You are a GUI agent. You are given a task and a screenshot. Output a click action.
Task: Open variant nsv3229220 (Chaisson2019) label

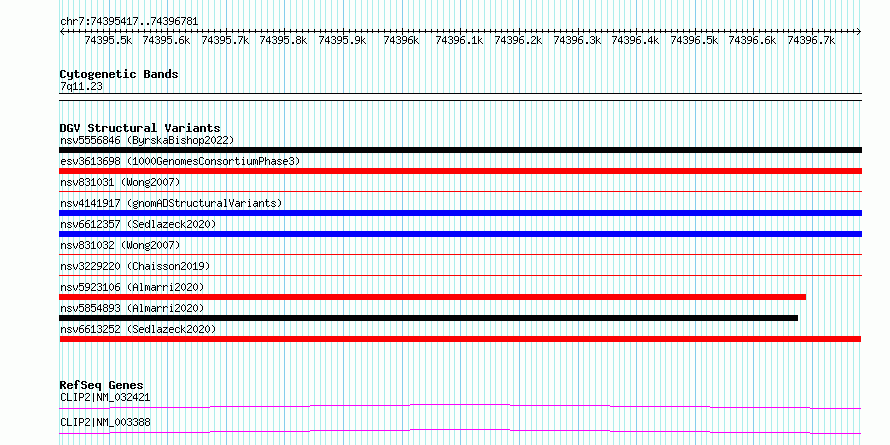click(135, 266)
